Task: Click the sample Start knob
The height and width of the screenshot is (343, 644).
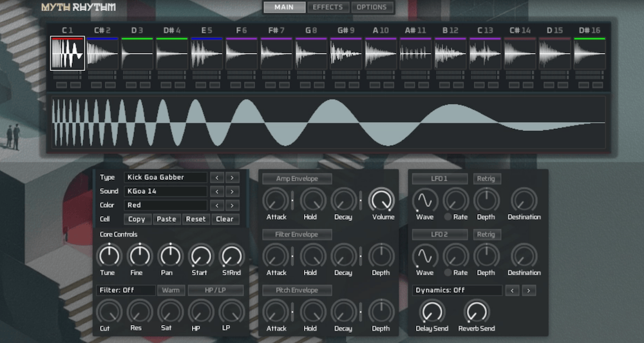Action: [x=201, y=255]
